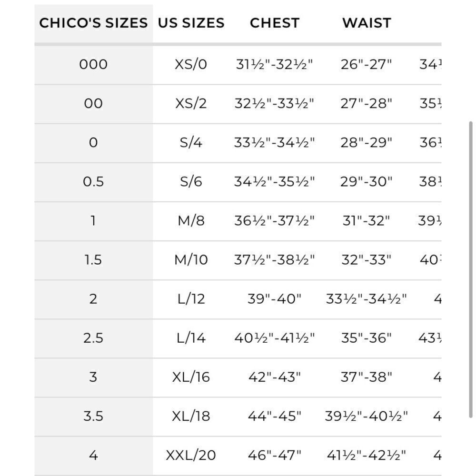The height and width of the screenshot is (476, 476).
Task: Select the 31½"-32½" chest measurement
Action: [x=275, y=64]
